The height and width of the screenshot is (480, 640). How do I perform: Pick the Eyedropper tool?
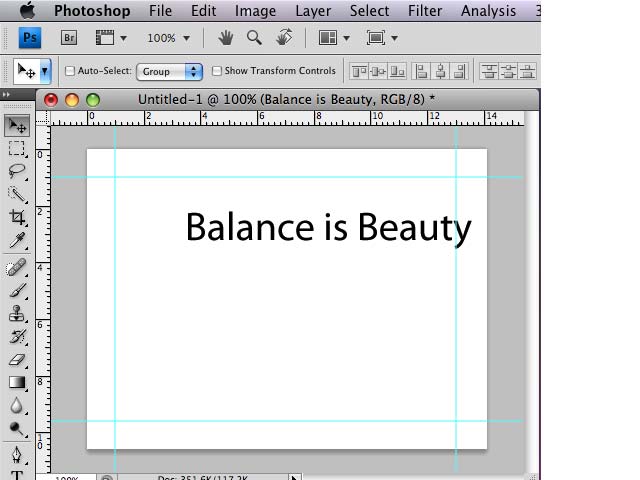pyautogui.click(x=17, y=241)
